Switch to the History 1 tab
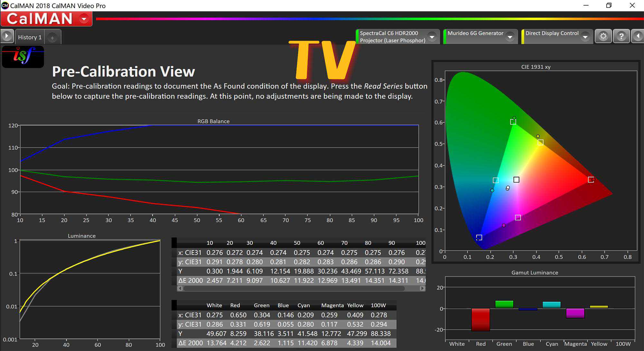644x351 pixels. (30, 37)
